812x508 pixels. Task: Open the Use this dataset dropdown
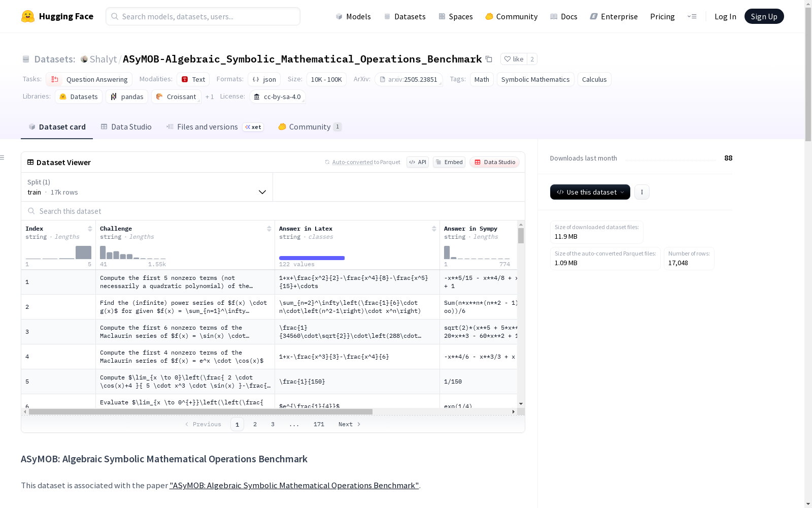pos(590,192)
